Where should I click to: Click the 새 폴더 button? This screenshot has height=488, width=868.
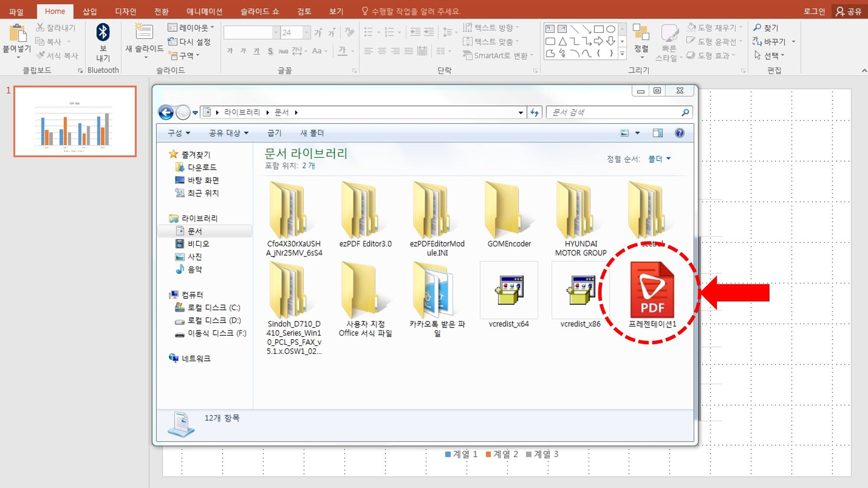tap(312, 133)
